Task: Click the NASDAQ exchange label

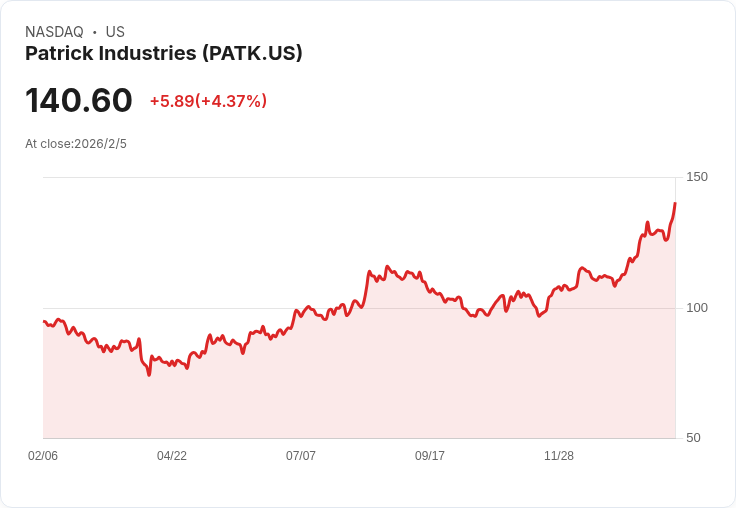Action: pyautogui.click(x=54, y=32)
